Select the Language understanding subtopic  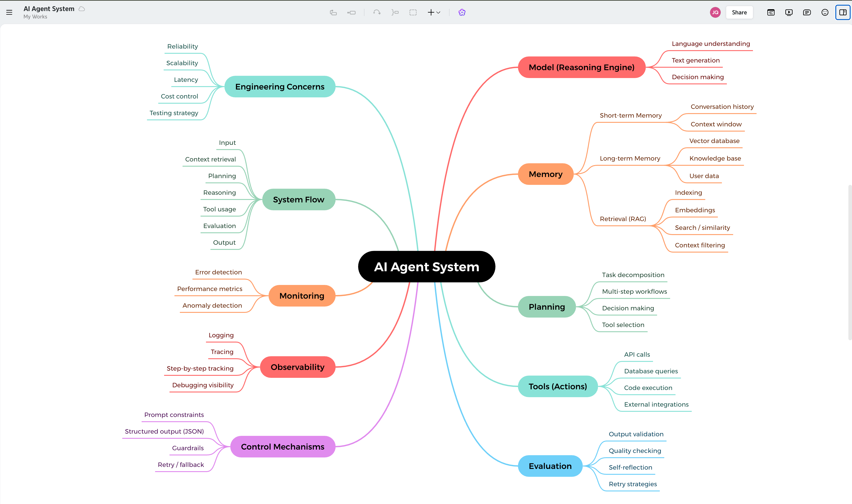coord(711,44)
